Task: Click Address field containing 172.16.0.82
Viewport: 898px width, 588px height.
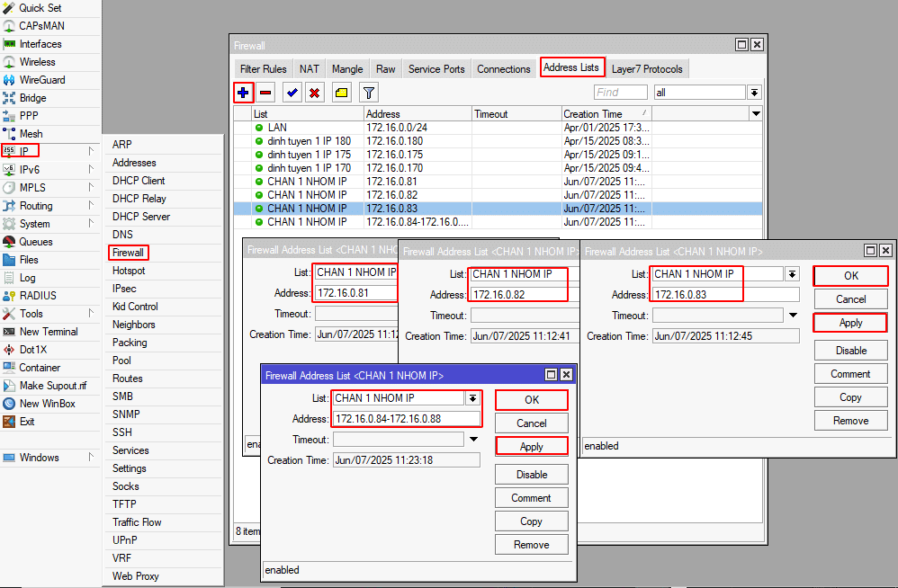Action: coord(525,295)
